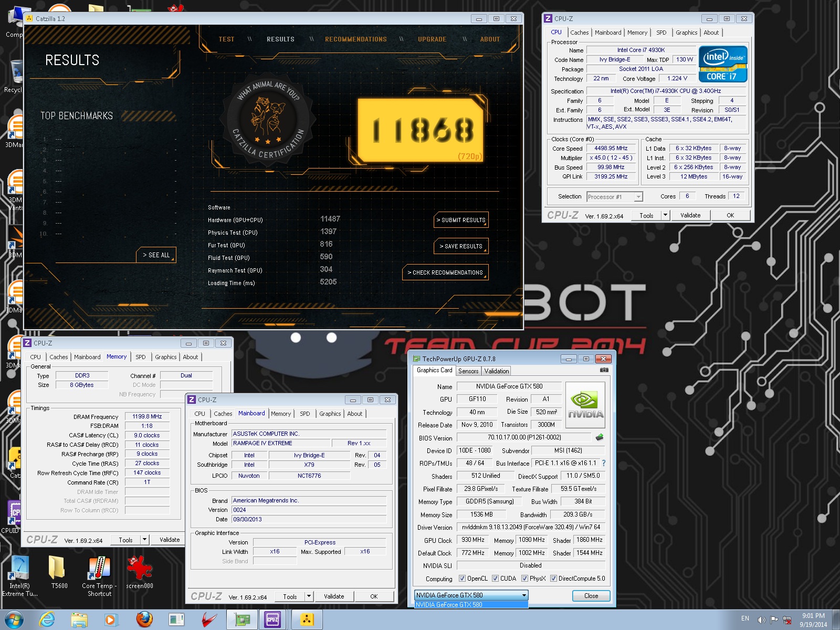
Task: Click OK in the Mainboard CPU-Z window
Action: tap(374, 596)
